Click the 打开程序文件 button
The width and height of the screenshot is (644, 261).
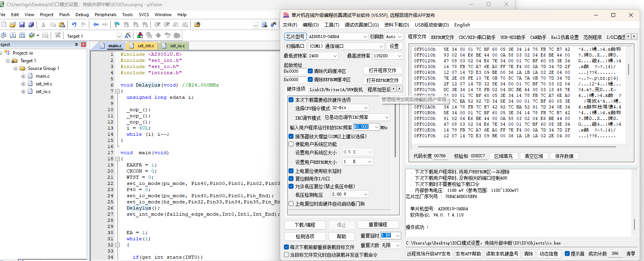coord(383,71)
